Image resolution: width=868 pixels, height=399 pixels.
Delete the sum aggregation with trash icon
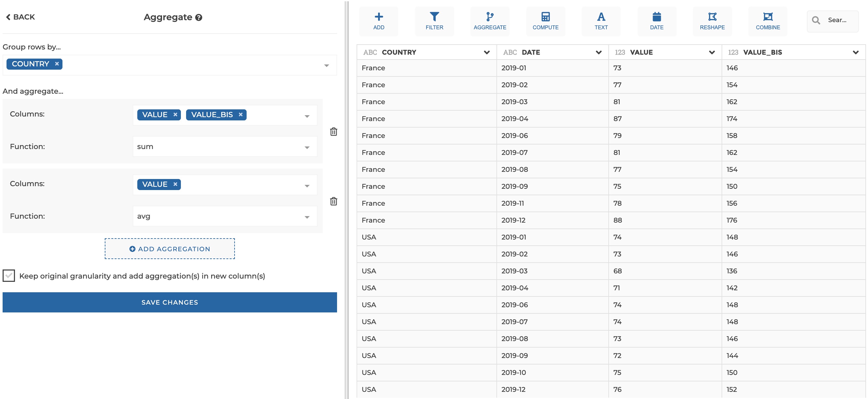coord(333,132)
